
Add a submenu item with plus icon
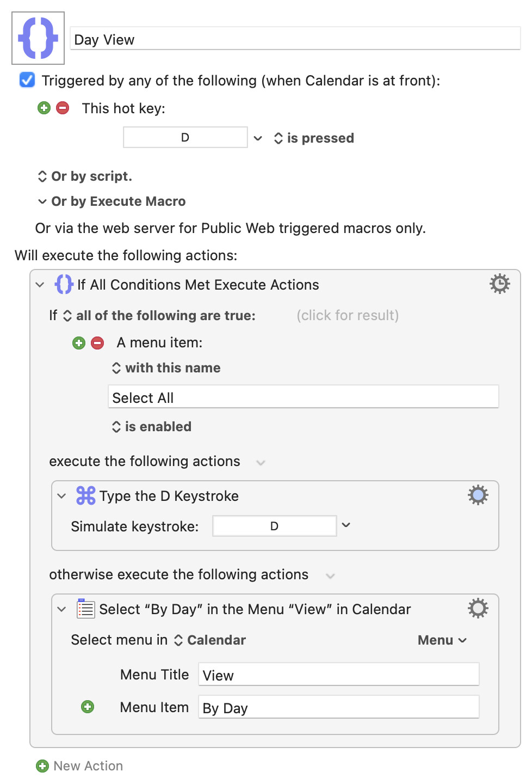(88, 707)
